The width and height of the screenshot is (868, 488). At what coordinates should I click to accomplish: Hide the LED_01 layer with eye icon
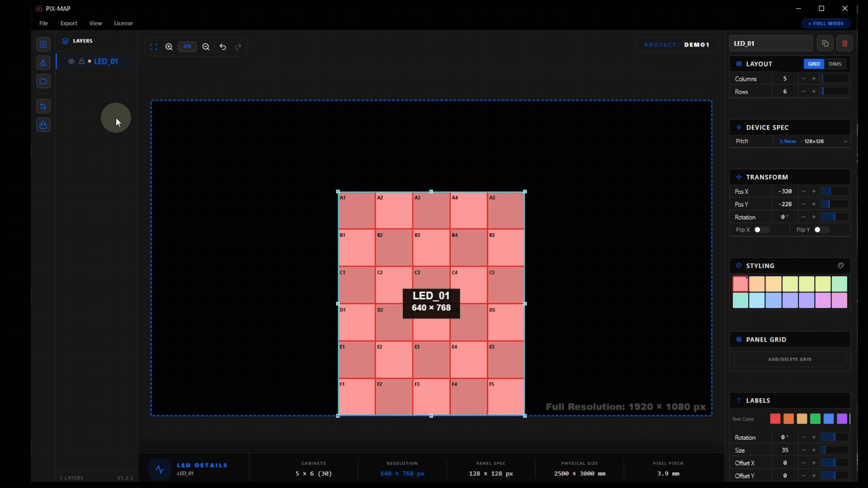point(71,61)
